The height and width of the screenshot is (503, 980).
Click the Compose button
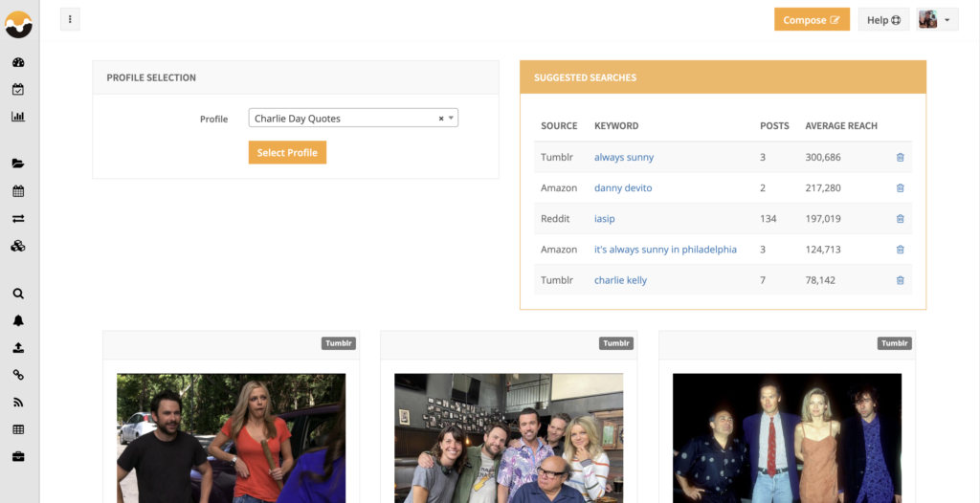[x=812, y=19]
